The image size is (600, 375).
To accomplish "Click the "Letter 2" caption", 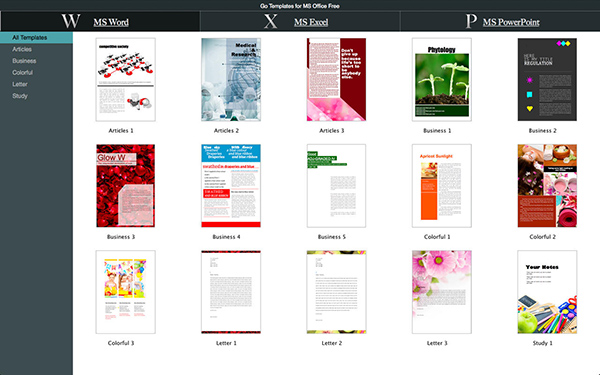I will pos(332,343).
